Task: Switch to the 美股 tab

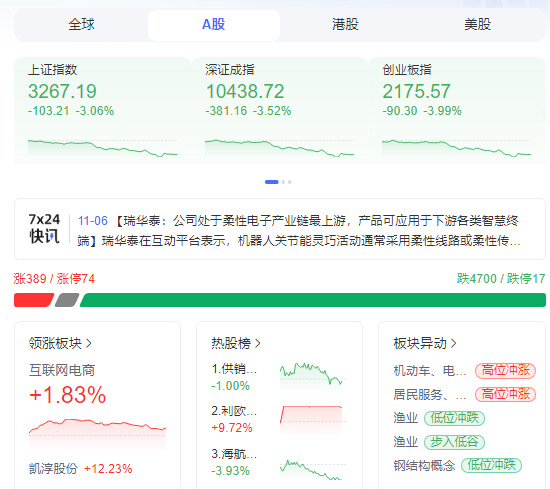Action: [x=477, y=25]
